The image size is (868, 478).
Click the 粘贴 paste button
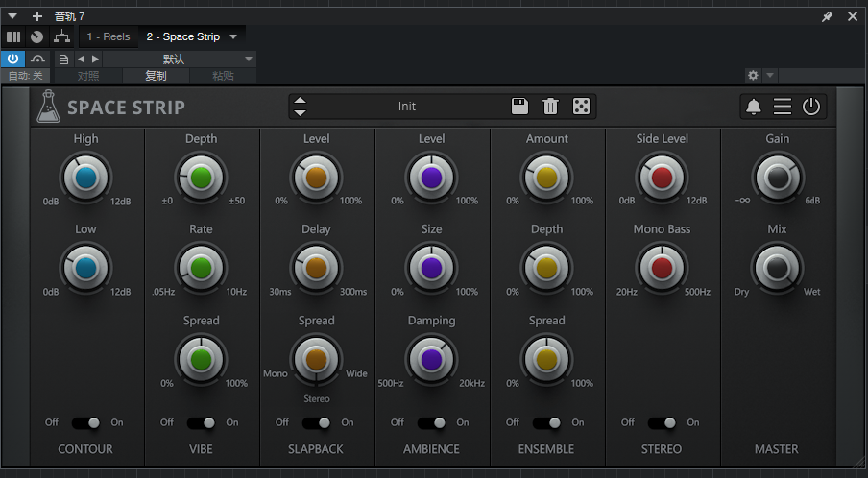click(x=223, y=76)
